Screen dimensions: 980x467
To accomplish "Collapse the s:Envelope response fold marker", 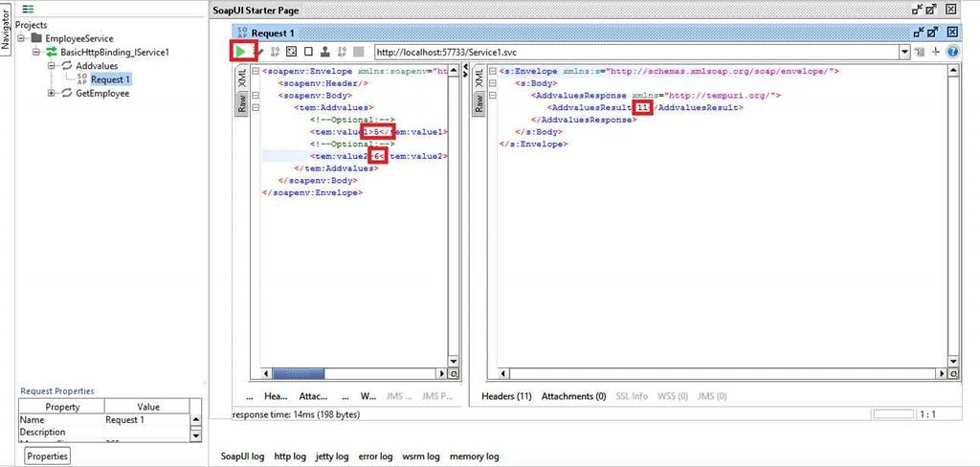I will tap(492, 71).
